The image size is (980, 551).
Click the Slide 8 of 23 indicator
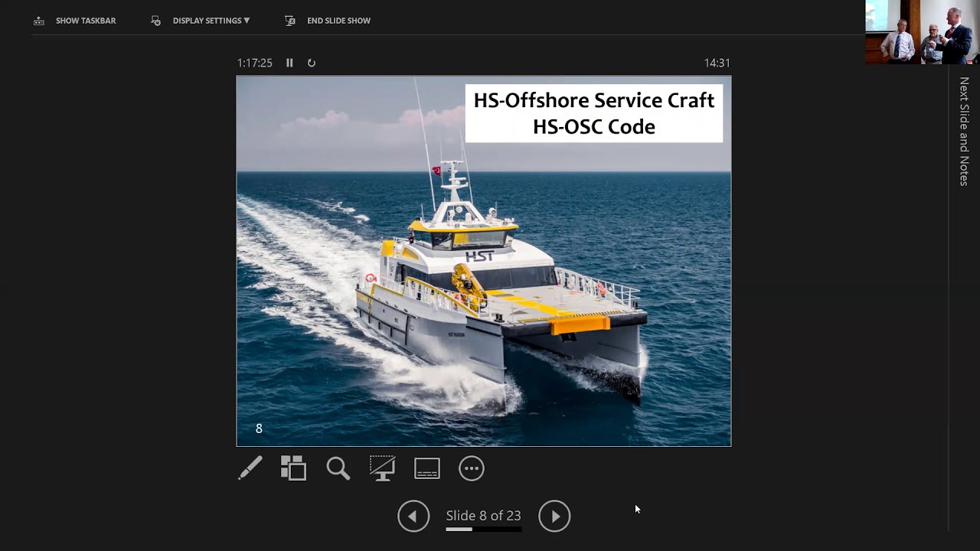(483, 516)
